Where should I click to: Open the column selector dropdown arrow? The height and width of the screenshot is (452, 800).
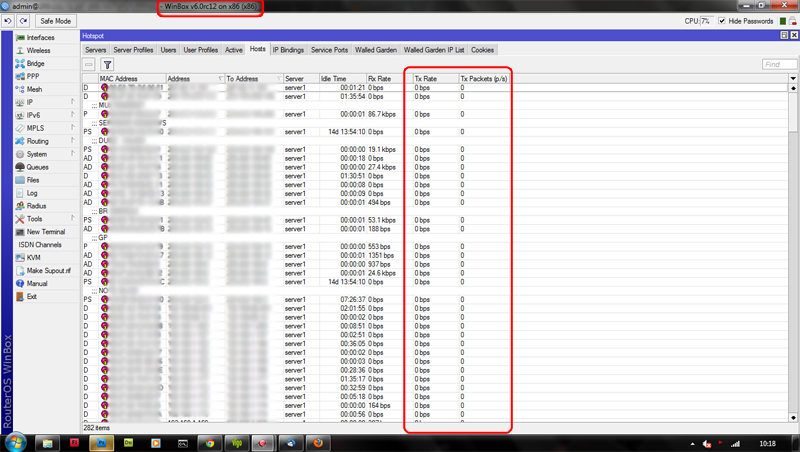pyautogui.click(x=793, y=79)
